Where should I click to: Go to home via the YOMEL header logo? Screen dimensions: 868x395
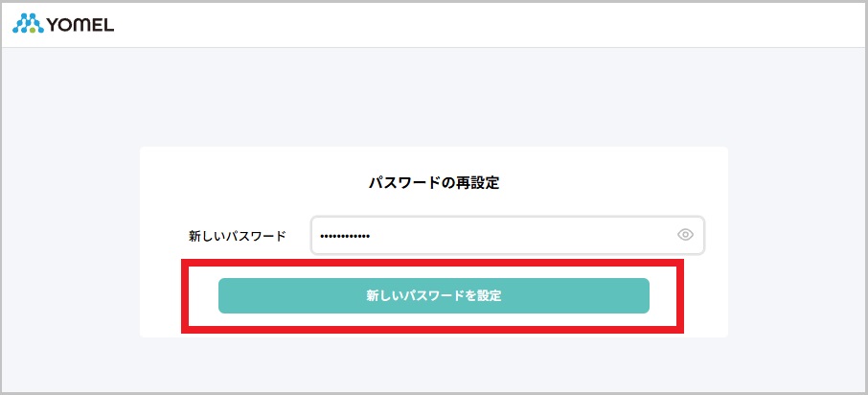pyautogui.click(x=63, y=23)
